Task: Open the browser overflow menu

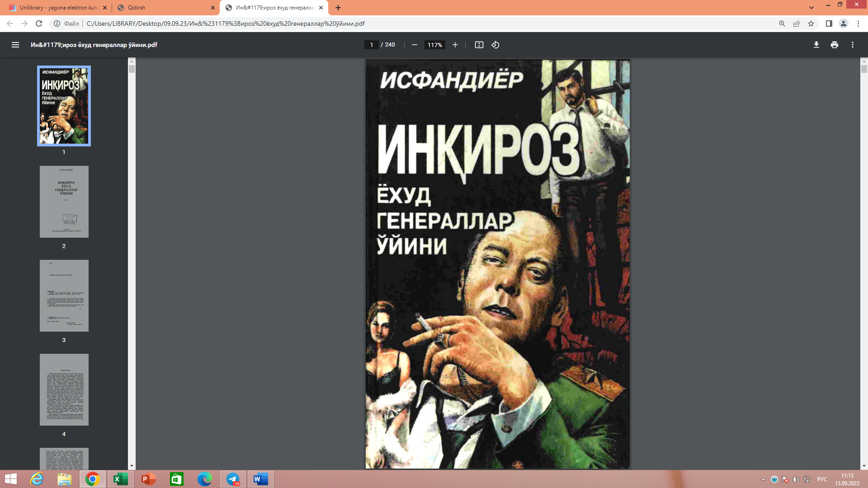Action: click(x=859, y=24)
